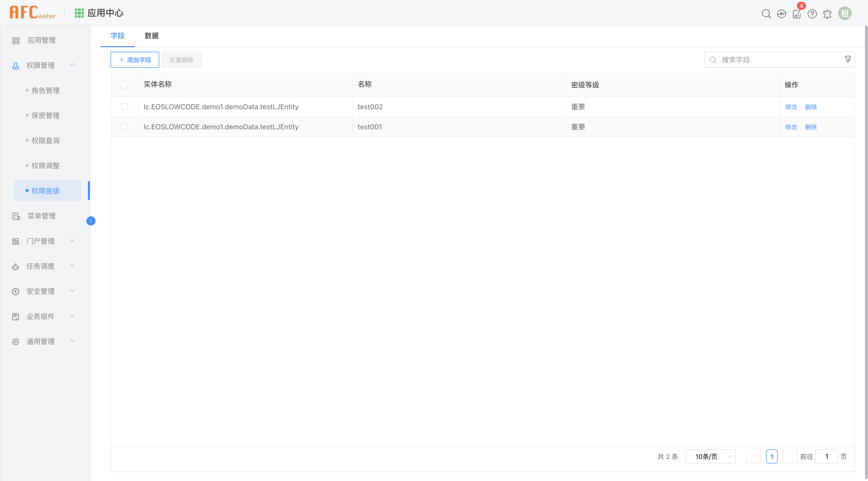Collapse the sidebar with the blue arrow
Image resolution: width=868 pixels, height=481 pixels.
coord(91,221)
